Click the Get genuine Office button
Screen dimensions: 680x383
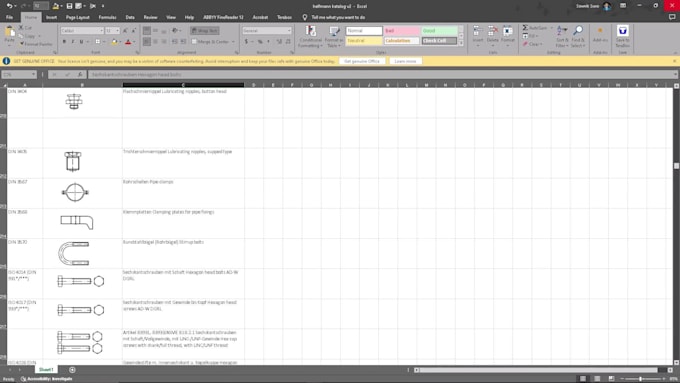coord(362,61)
